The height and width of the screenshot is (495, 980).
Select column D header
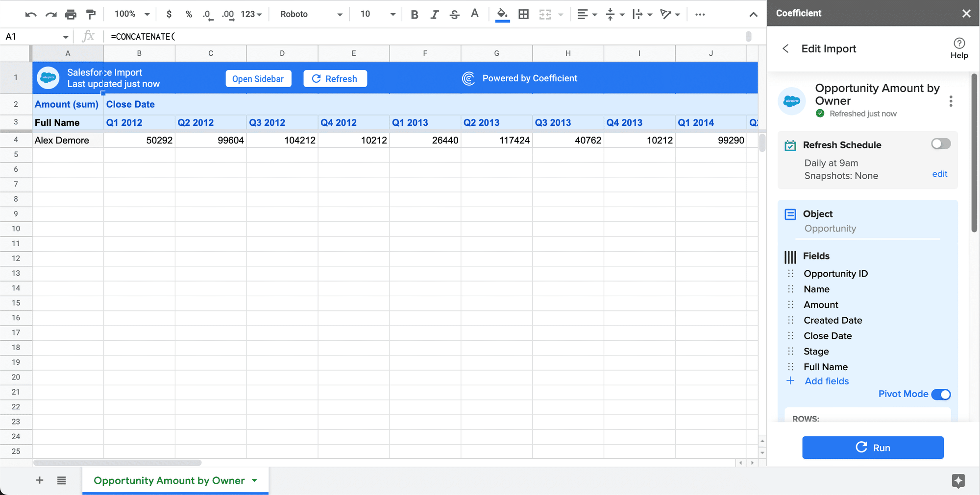click(282, 53)
